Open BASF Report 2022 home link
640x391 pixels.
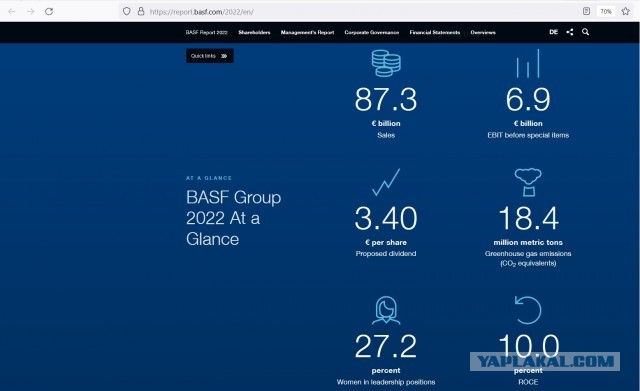click(207, 32)
